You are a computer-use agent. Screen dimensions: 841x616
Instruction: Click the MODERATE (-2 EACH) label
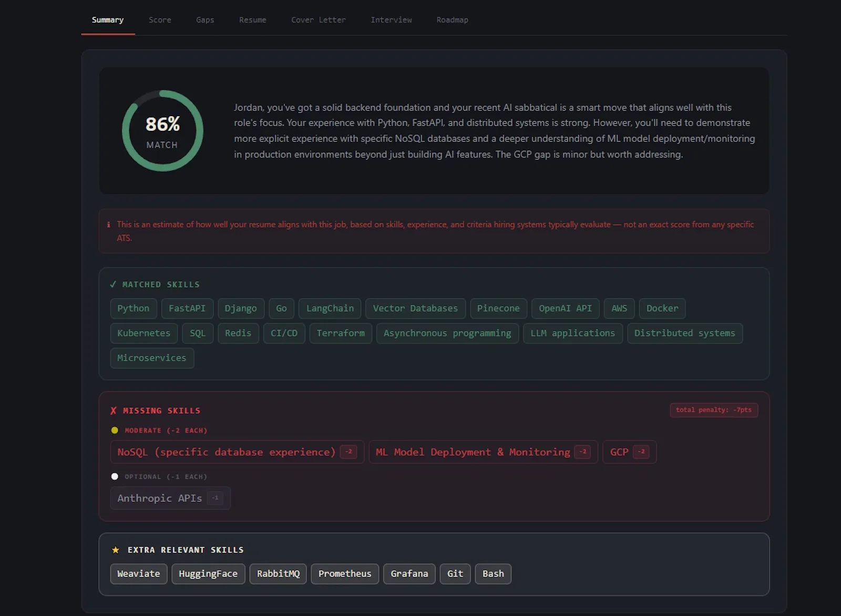pos(166,430)
